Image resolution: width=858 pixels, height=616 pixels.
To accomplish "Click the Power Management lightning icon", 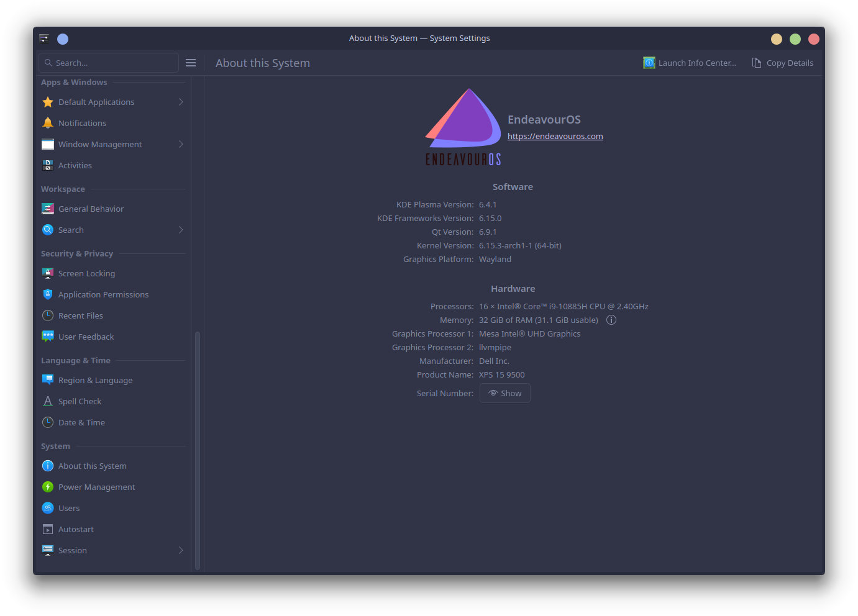I will pyautogui.click(x=48, y=487).
